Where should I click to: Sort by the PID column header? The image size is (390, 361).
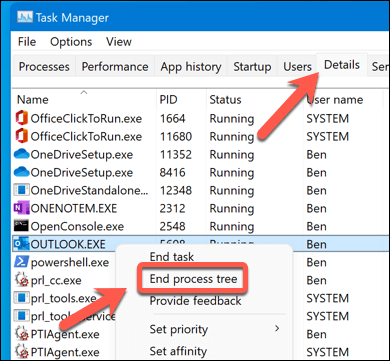(168, 100)
